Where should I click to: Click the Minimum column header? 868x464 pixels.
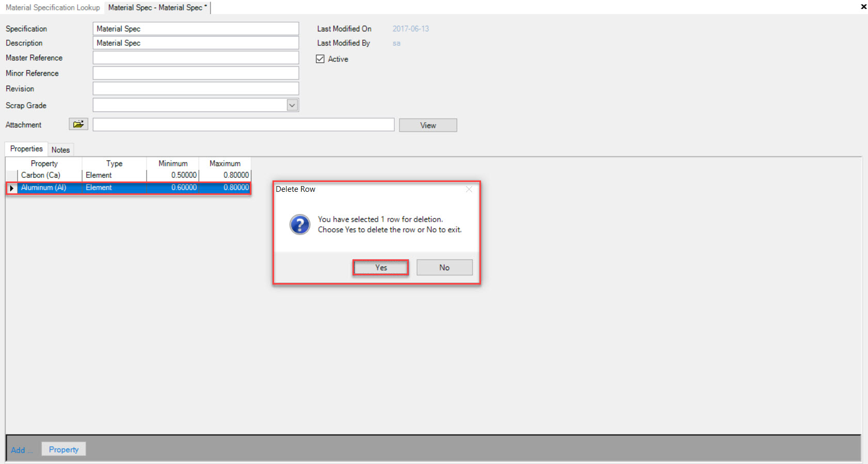pyautogui.click(x=173, y=163)
